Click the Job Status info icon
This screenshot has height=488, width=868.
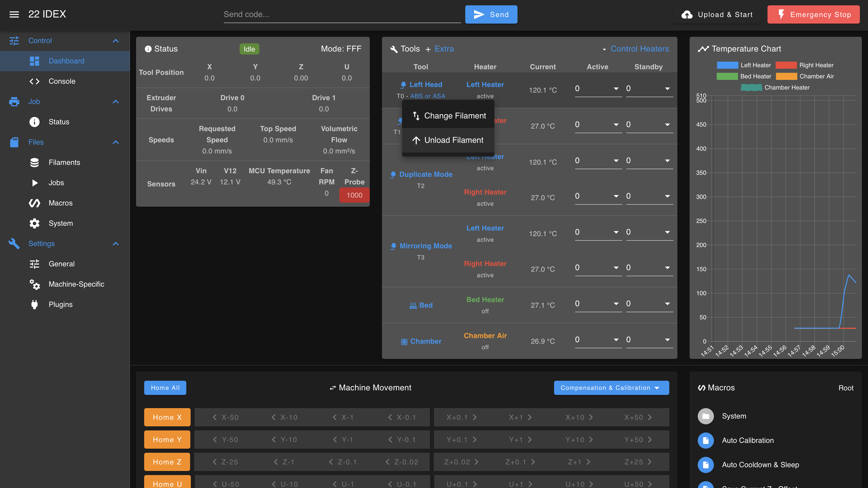coord(34,121)
